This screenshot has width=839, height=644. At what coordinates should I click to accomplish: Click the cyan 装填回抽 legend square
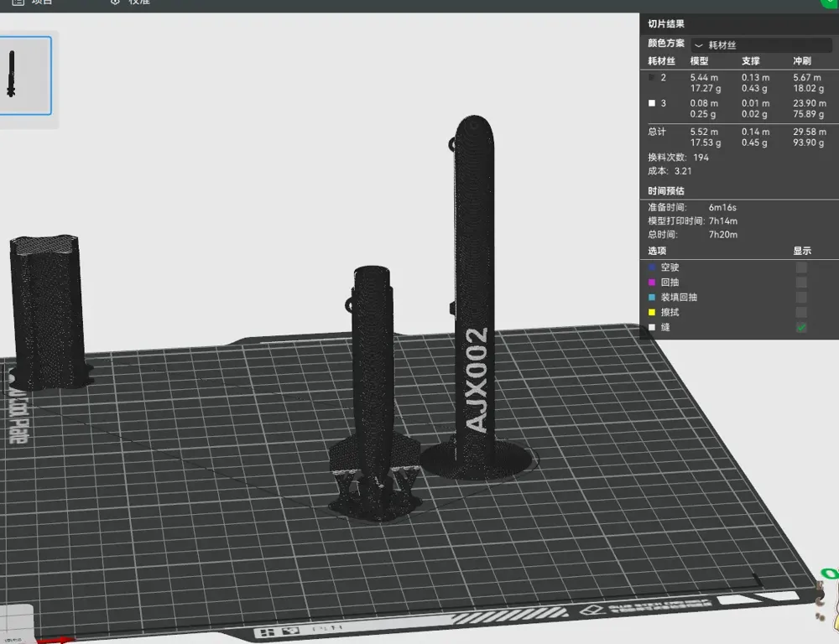click(652, 298)
